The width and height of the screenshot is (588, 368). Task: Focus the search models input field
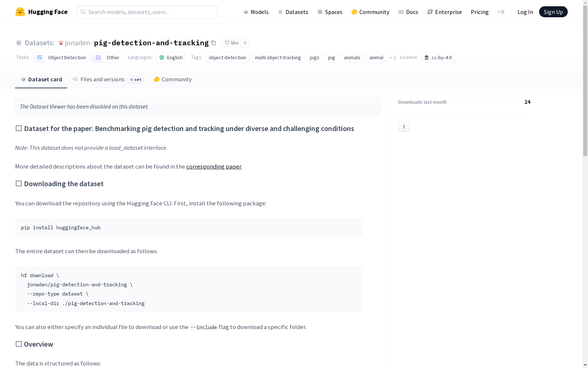(147, 12)
